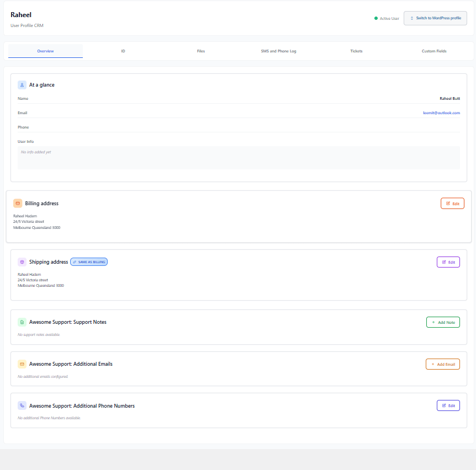Image resolution: width=476 pixels, height=470 pixels.
Task: Click the Same as Billing badge
Action: [89, 262]
